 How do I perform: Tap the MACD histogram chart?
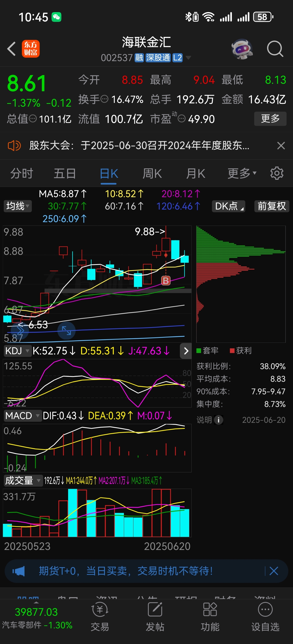(x=97, y=448)
